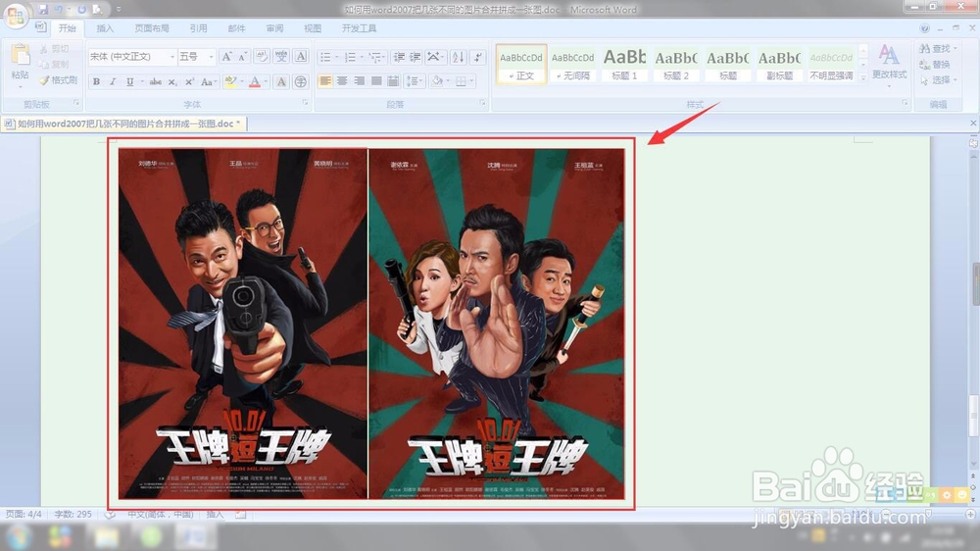
Task: Click the Text Highlight Color marker
Action: [x=230, y=82]
